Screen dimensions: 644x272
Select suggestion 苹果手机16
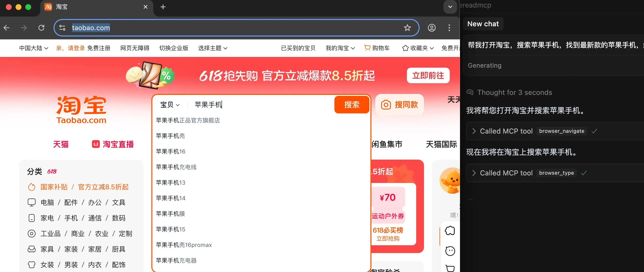tap(171, 152)
